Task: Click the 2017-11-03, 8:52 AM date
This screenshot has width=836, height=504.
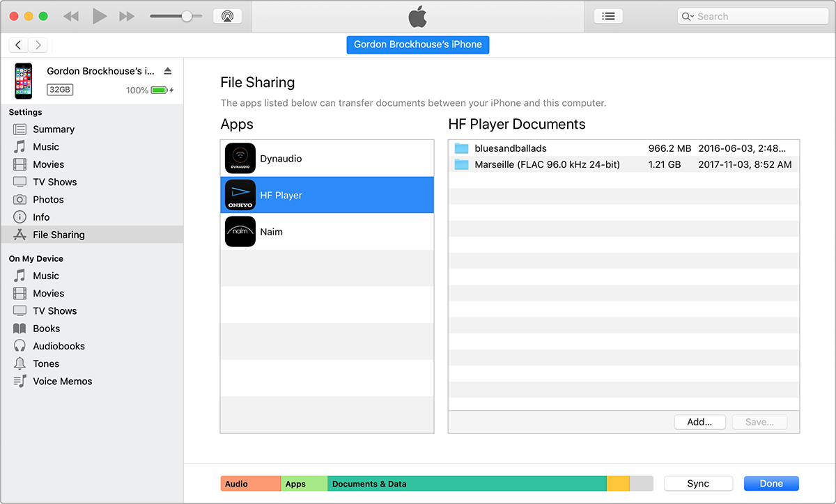Action: coord(745,165)
